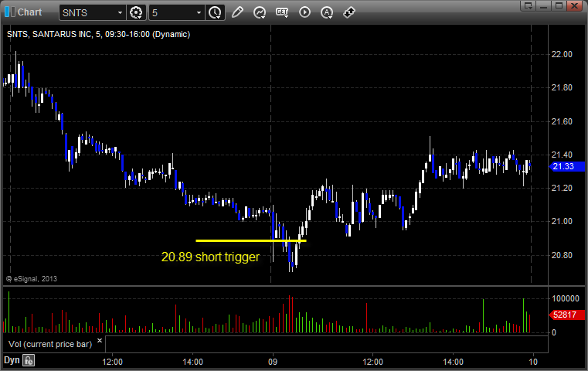Screen dimensions: 588x371
Task: Click the 20.80 price axis label
Action: tap(562, 255)
